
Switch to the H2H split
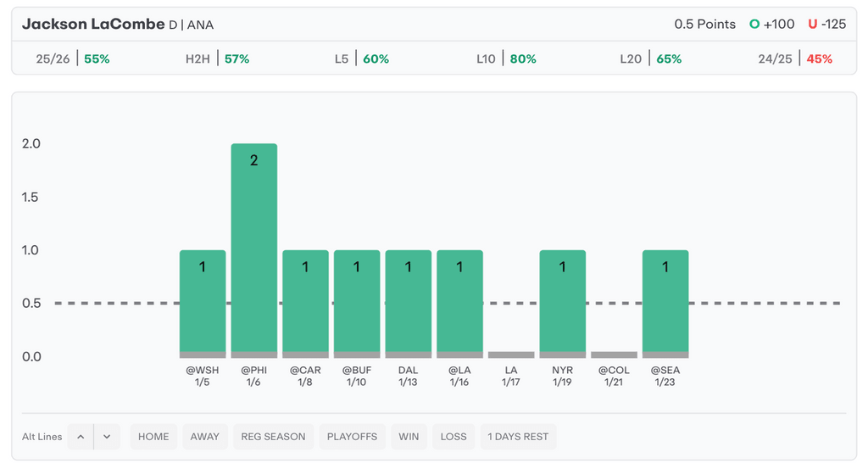click(x=217, y=59)
